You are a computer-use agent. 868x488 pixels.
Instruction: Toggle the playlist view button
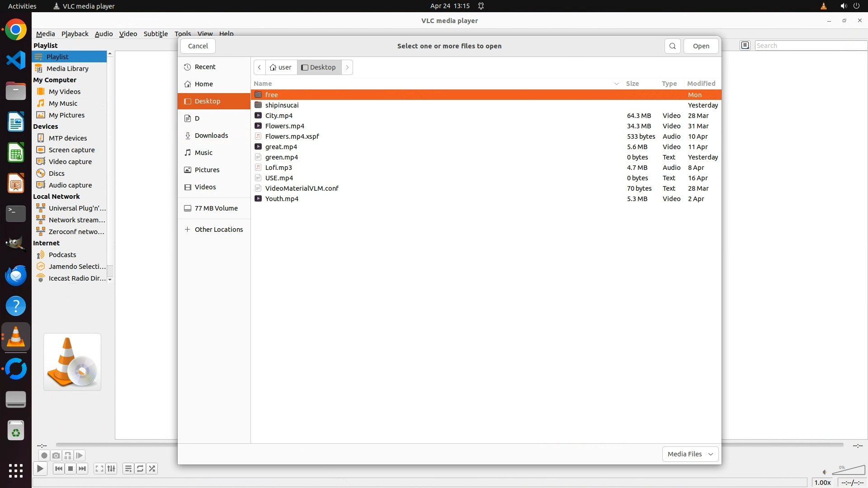[x=128, y=469]
